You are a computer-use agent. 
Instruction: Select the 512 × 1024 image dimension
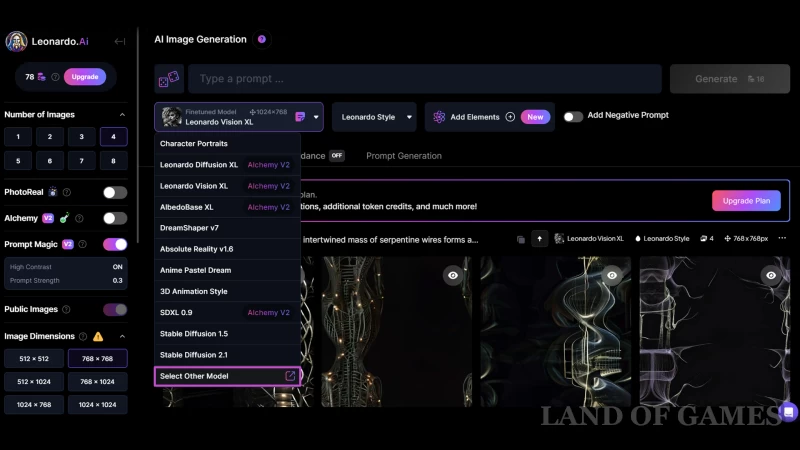(x=34, y=381)
